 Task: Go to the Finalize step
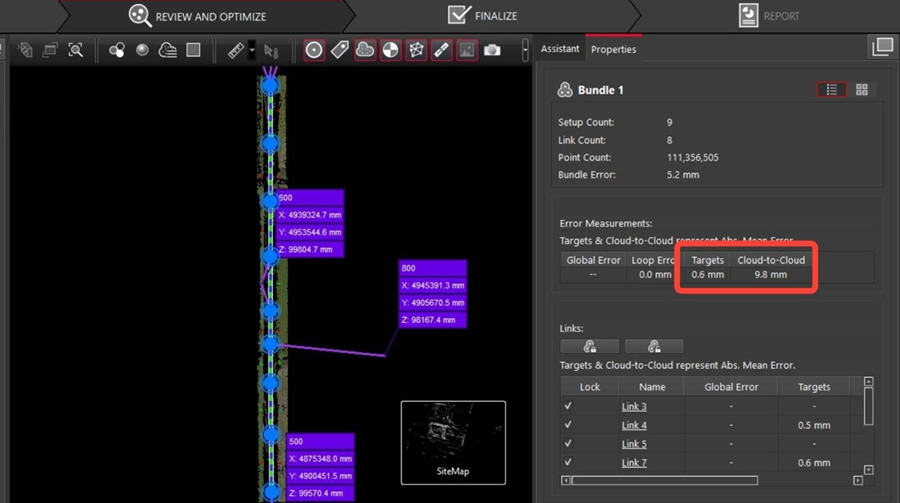(482, 16)
